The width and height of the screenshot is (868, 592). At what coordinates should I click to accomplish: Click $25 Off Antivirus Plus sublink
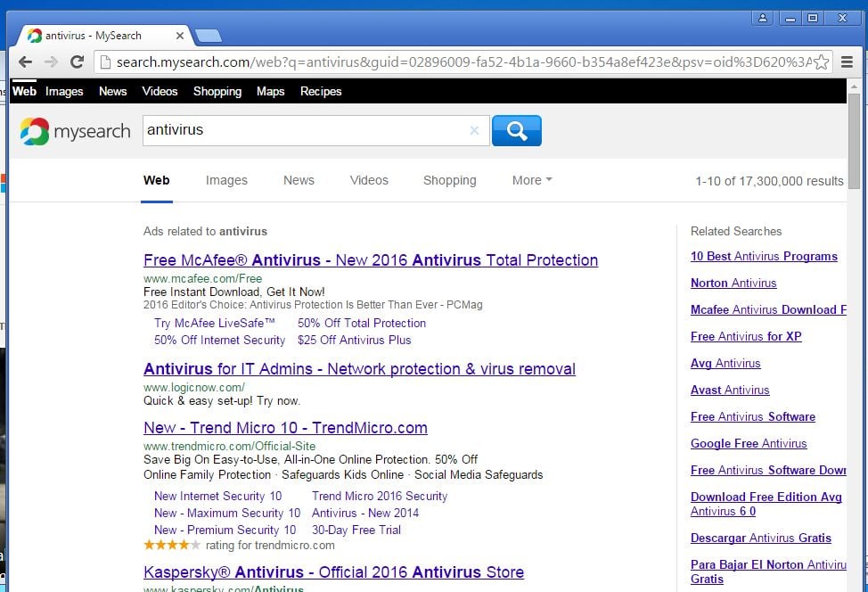point(355,340)
